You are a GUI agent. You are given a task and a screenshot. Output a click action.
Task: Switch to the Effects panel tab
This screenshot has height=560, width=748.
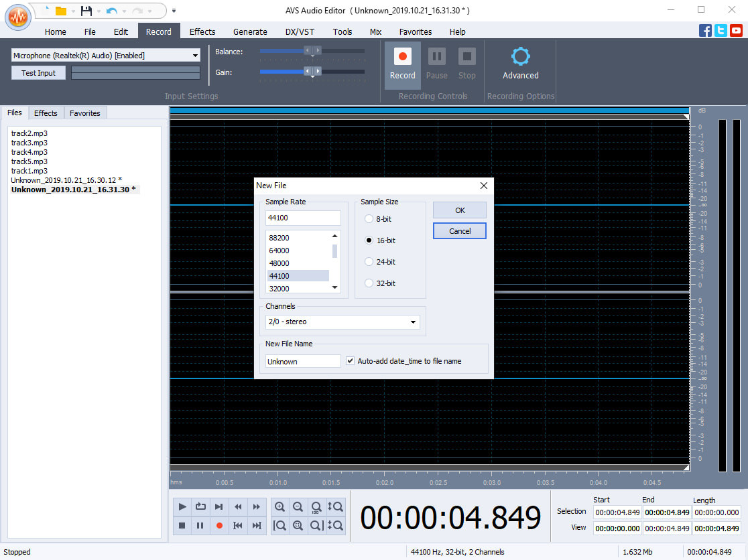click(x=46, y=113)
